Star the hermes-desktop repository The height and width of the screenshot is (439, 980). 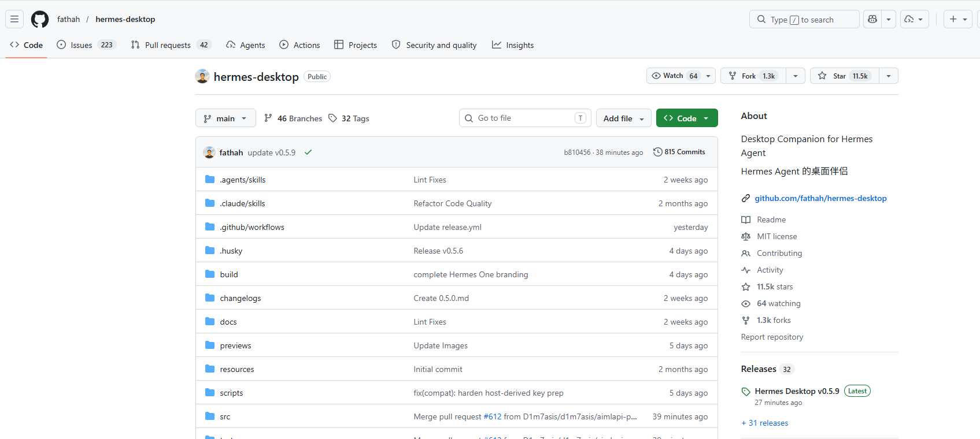pyautogui.click(x=845, y=76)
